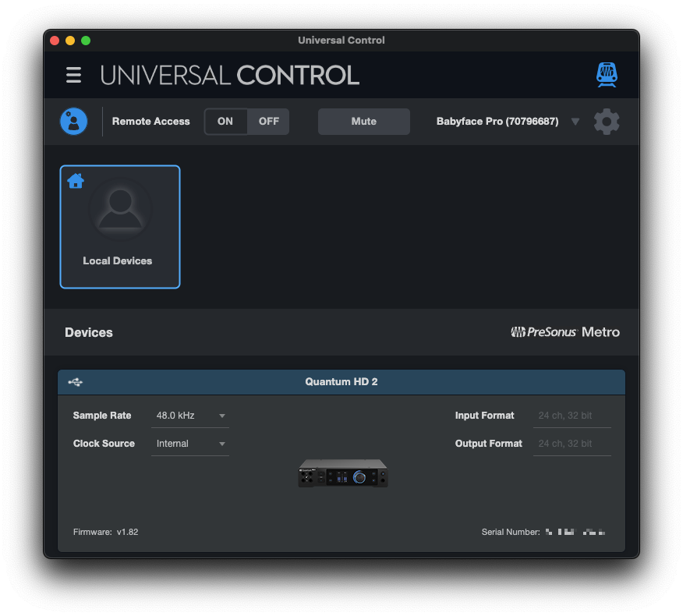Screen dimensions: 683x616
Task: Turn Remote Access OFF
Action: pos(268,122)
